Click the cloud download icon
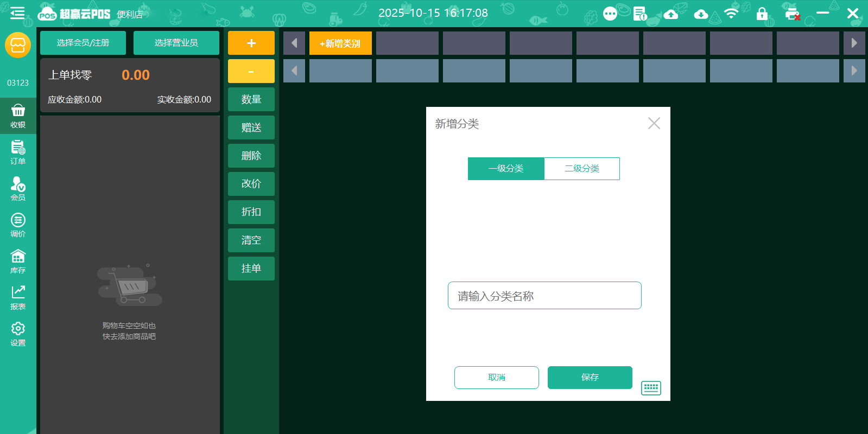The height and width of the screenshot is (434, 868). 701,14
